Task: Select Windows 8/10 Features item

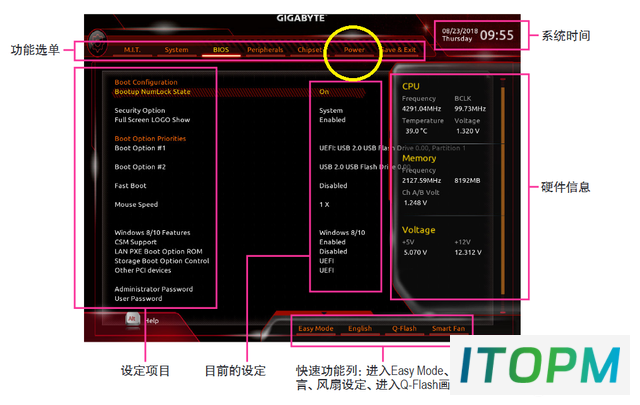Action: (x=152, y=233)
